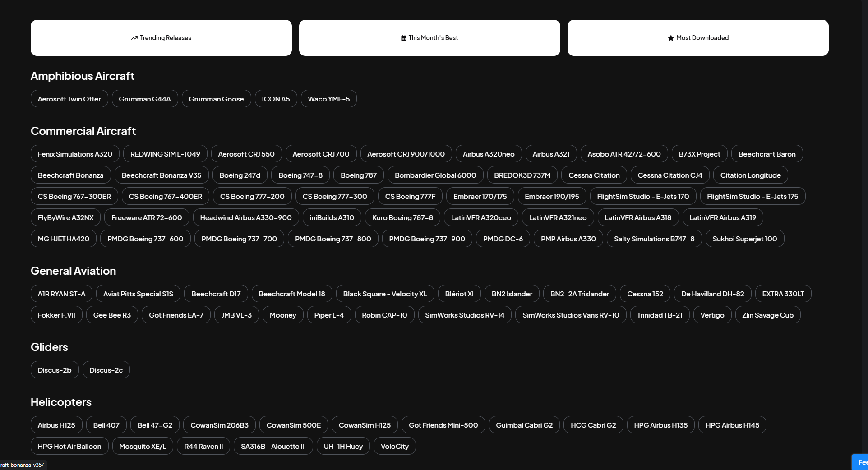This screenshot has height=470, width=868.
Task: Open the ICON A5 page
Action: tap(275, 99)
